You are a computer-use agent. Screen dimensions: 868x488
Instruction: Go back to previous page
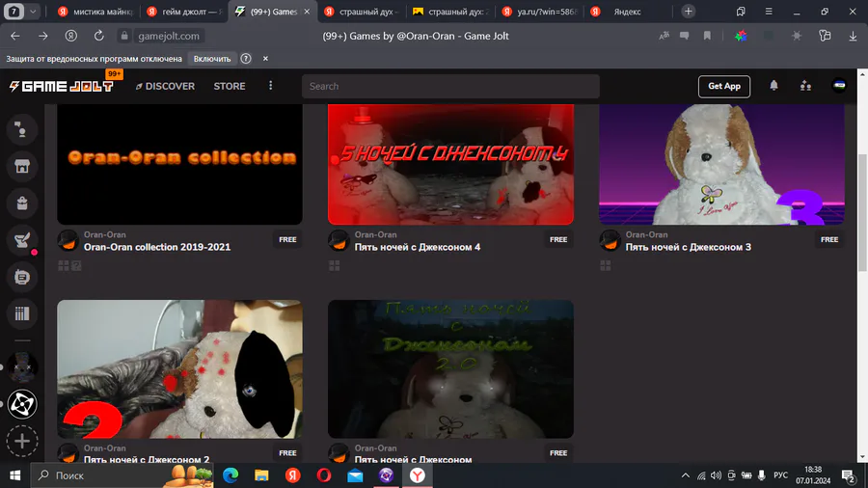point(14,36)
